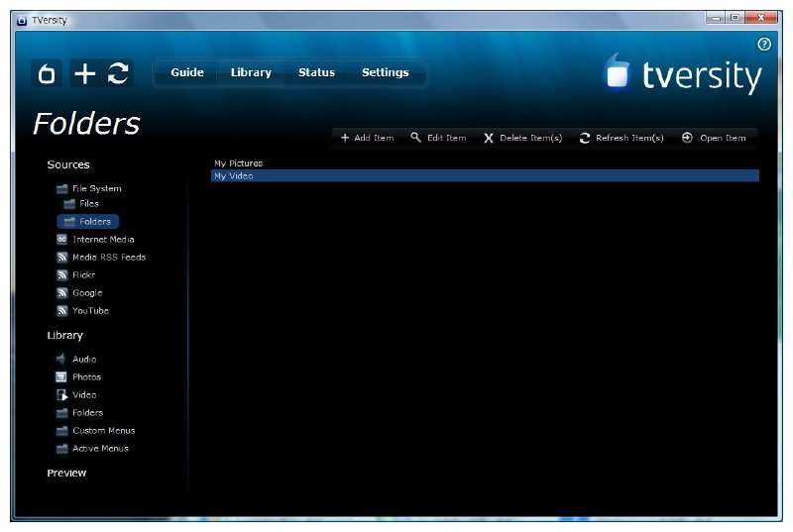Open Custom Menus in Library
The height and width of the screenshot is (532, 793).
(x=103, y=431)
